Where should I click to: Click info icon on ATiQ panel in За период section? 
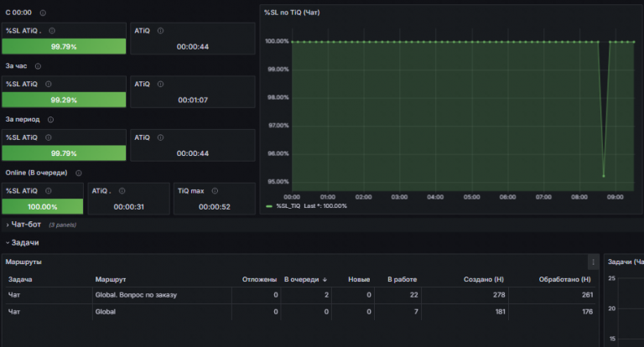point(161,137)
